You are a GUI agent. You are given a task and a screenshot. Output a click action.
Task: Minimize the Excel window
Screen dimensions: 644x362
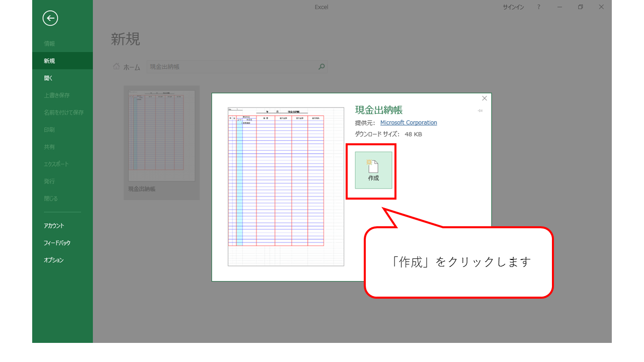560,7
